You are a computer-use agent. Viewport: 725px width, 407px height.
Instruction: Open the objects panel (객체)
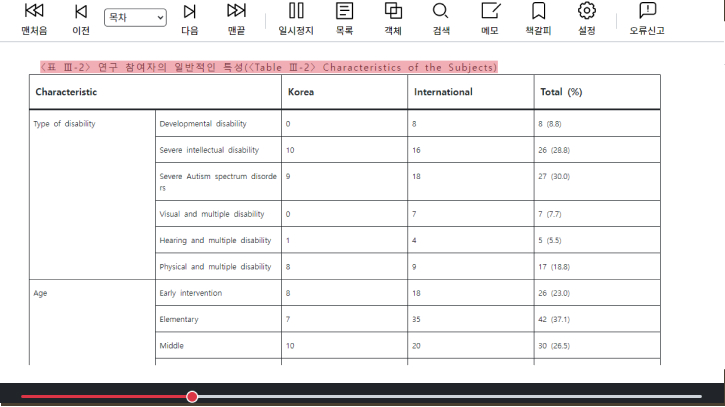click(x=393, y=19)
